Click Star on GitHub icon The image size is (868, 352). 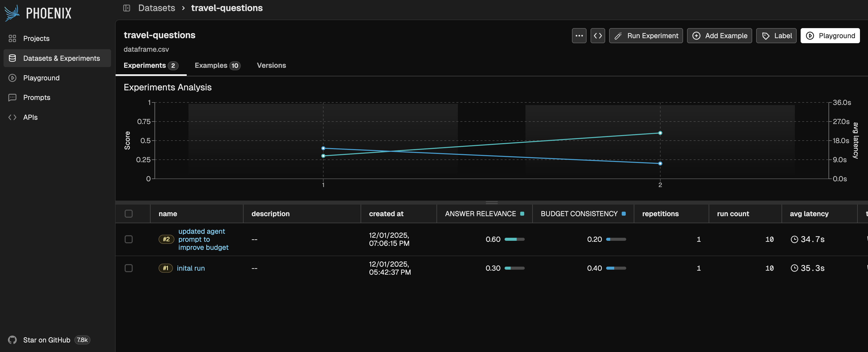[13, 340]
